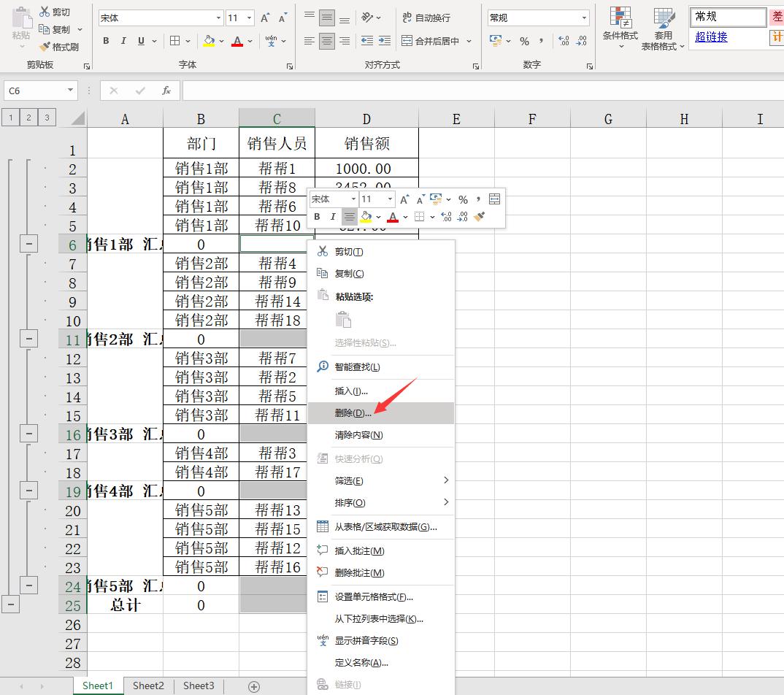
Task: Click the insert function fx icon
Action: (x=166, y=91)
